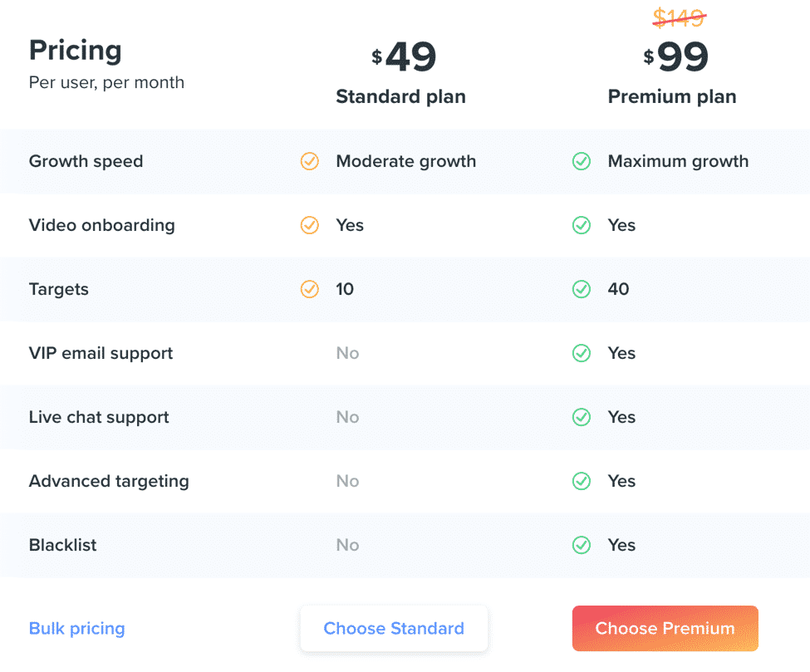
Task: Click the green check for Advanced targeting
Action: coord(582,481)
